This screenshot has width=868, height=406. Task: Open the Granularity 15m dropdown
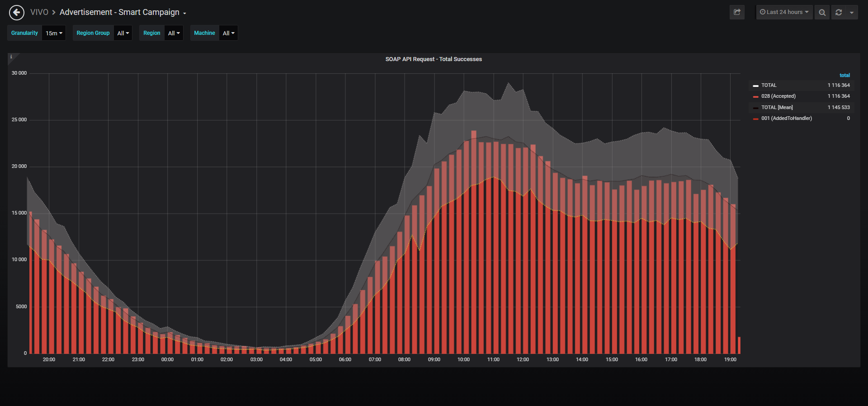[x=54, y=33]
